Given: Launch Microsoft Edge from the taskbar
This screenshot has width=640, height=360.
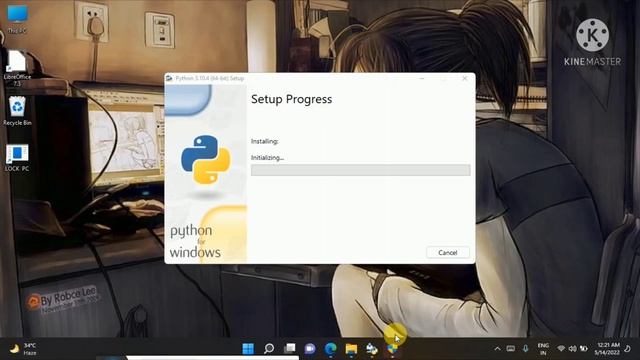Looking at the screenshot, I should (331, 349).
